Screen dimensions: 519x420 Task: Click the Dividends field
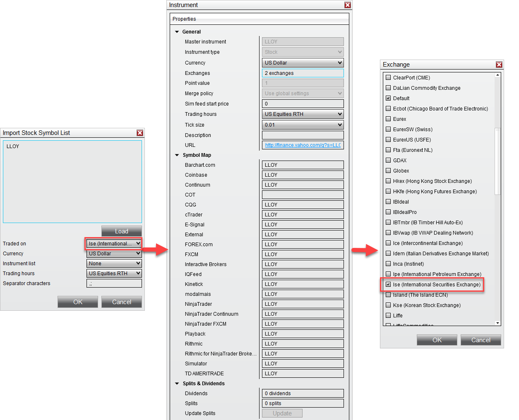coord(303,394)
